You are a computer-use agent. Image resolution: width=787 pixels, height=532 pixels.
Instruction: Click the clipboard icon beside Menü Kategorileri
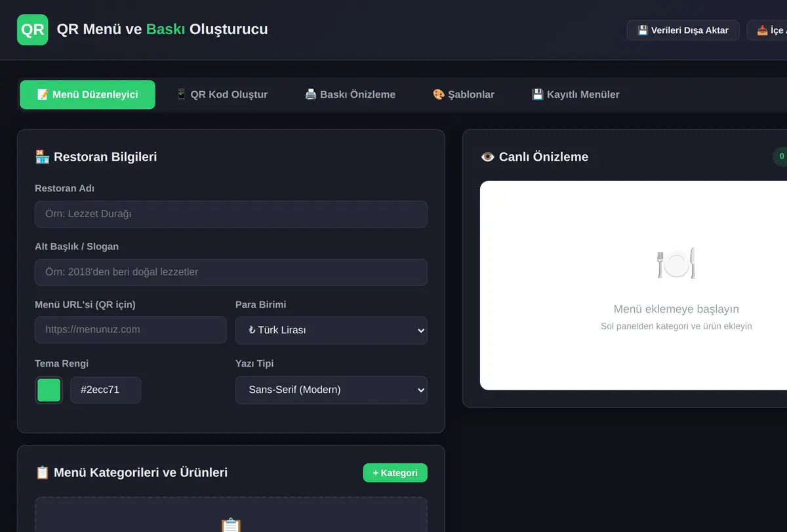tap(42, 472)
